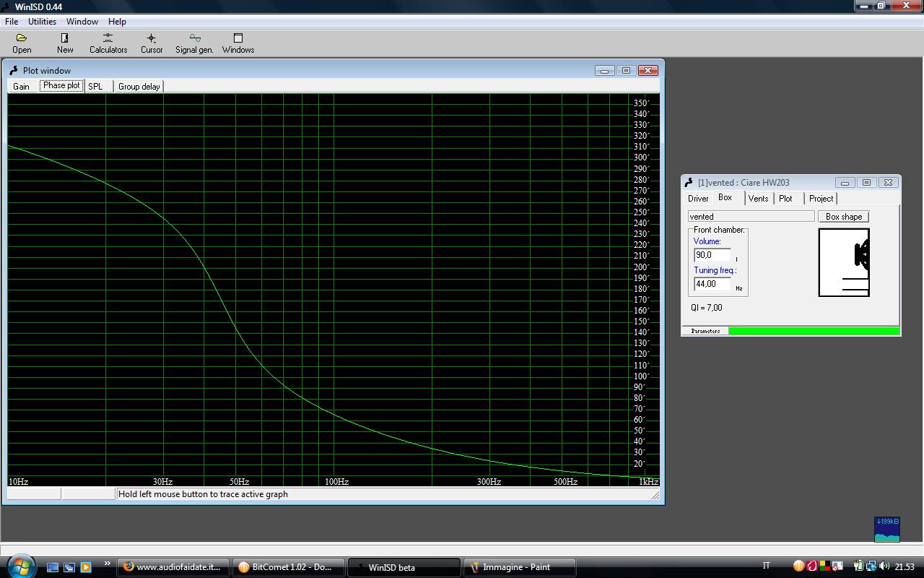Switch to the Gain plot tab
Viewport: 924px width, 578px height.
[21, 87]
